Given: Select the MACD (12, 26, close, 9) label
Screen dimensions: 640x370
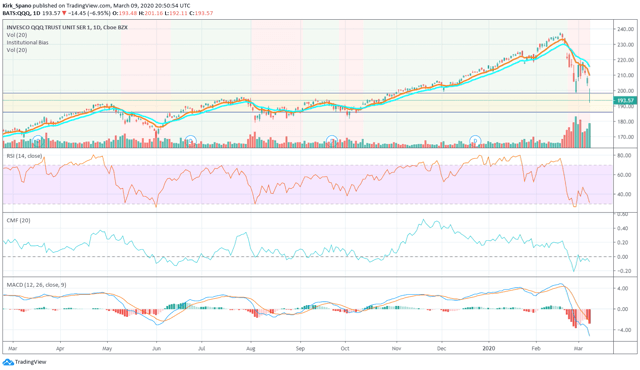Looking at the screenshot, I should (x=36, y=285).
